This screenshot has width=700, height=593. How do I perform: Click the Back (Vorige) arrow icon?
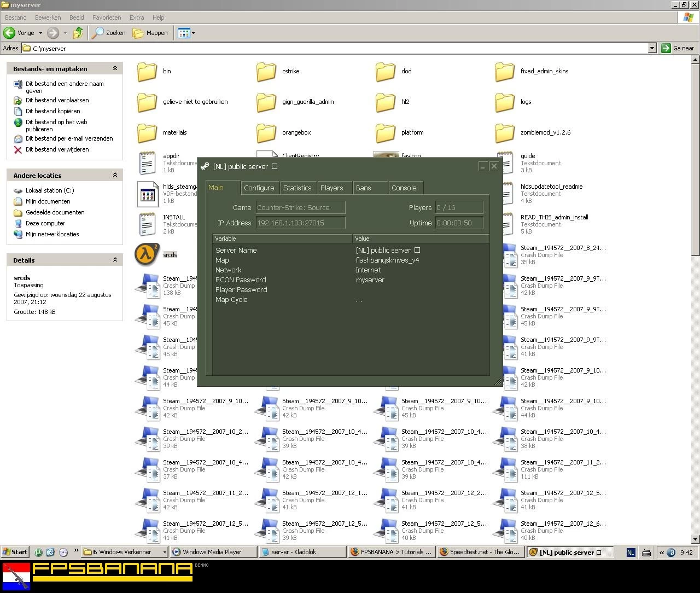click(x=9, y=33)
